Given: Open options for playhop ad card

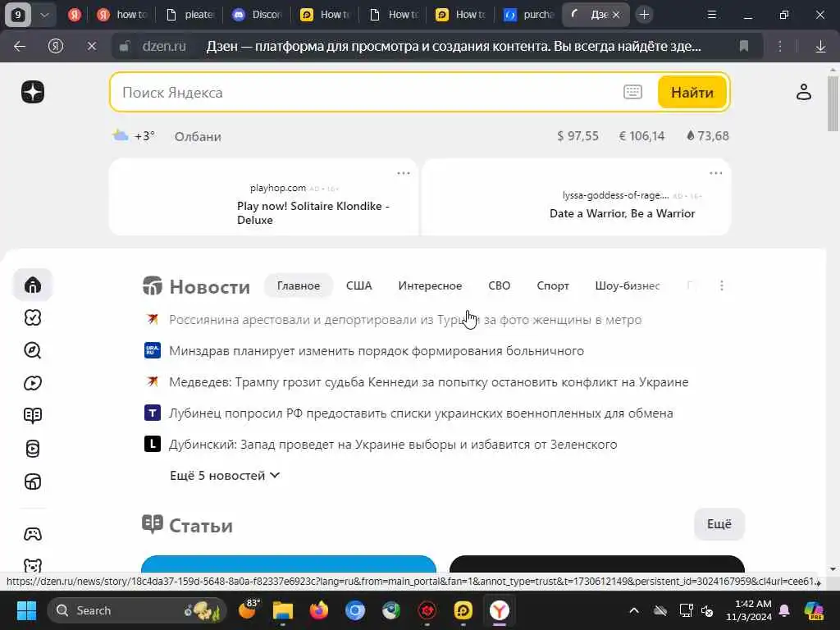Looking at the screenshot, I should [404, 173].
